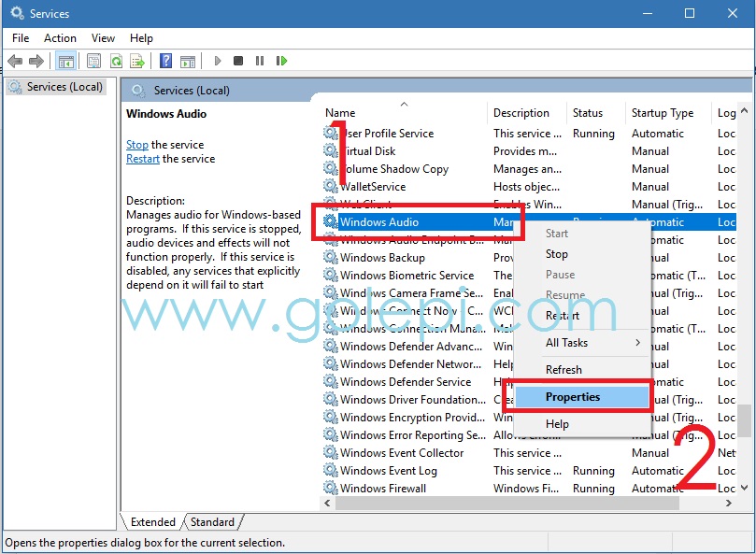The image size is (756, 554).
Task: Select the Windows Driver Foundation row
Action: point(529,399)
